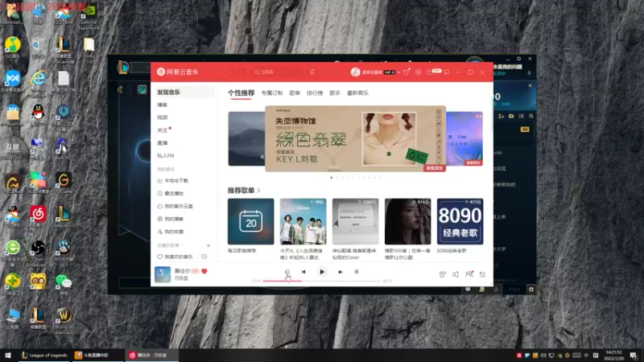Screen dimensions: 644x362
Task: Open 我的播客 in the sidebar
Action: coord(171,219)
